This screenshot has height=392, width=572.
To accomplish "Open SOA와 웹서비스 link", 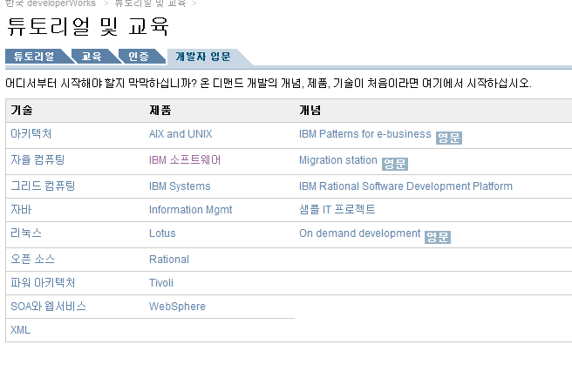I will pos(48,306).
